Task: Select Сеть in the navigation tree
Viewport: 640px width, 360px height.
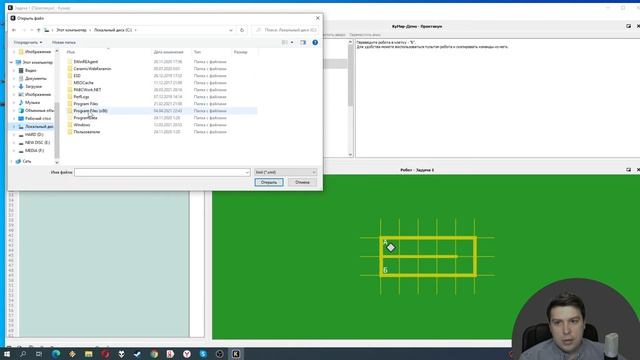Action: [x=27, y=161]
